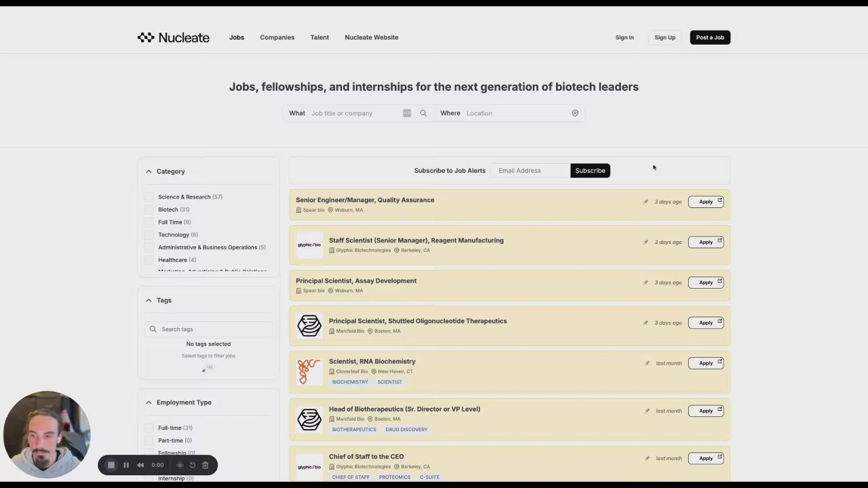Collapse the Employment Type section
This screenshot has width=868, height=488.
pyautogui.click(x=149, y=403)
